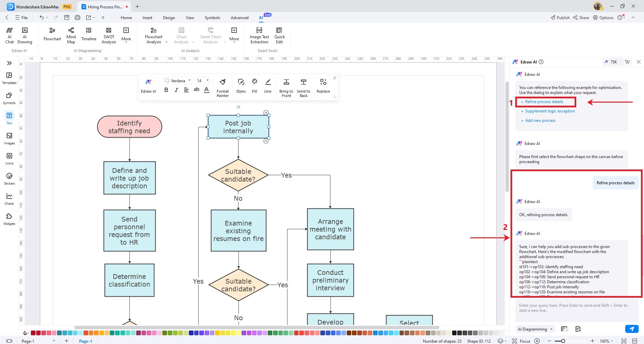Image resolution: width=644 pixels, height=344 pixels.
Task: Open the Quick Edit smart tool
Action: coord(279,35)
